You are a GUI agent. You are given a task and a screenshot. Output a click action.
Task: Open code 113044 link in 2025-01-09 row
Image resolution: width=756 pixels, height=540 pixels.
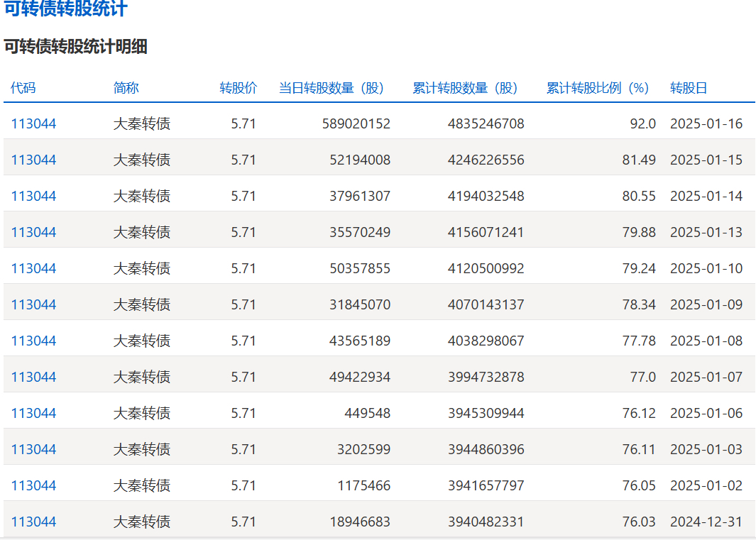click(33, 304)
